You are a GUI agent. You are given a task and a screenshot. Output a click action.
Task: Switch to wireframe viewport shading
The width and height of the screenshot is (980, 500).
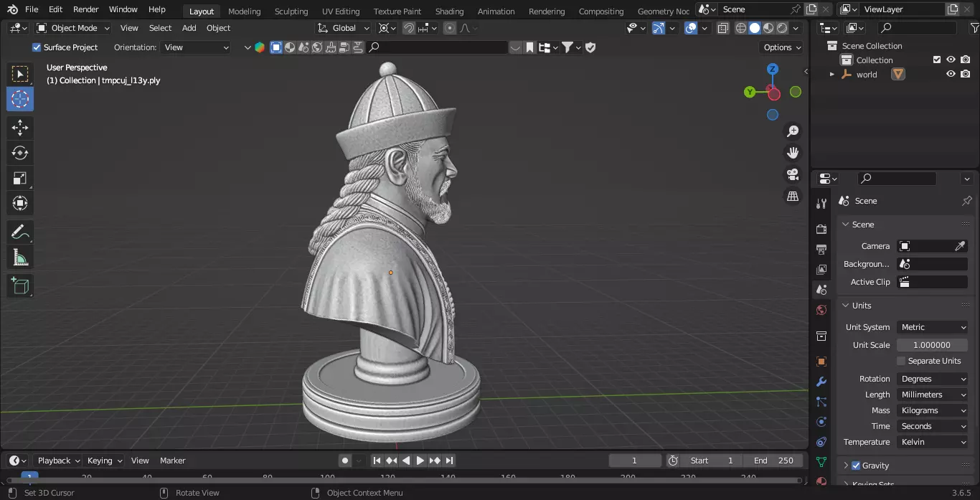741,28
